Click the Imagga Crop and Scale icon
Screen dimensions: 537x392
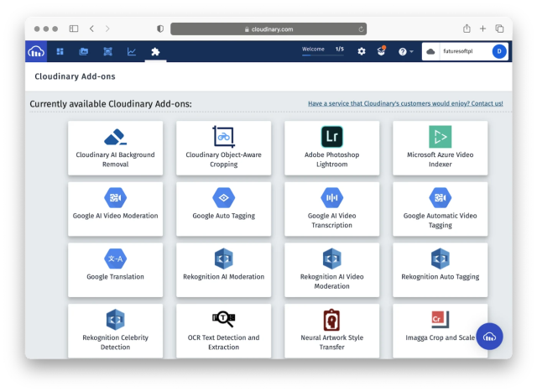tap(440, 319)
